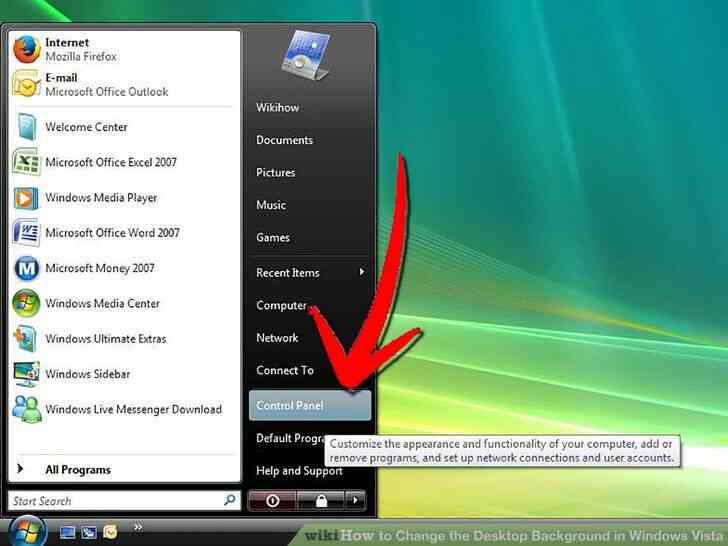Select Windows Media Center label

click(x=103, y=303)
